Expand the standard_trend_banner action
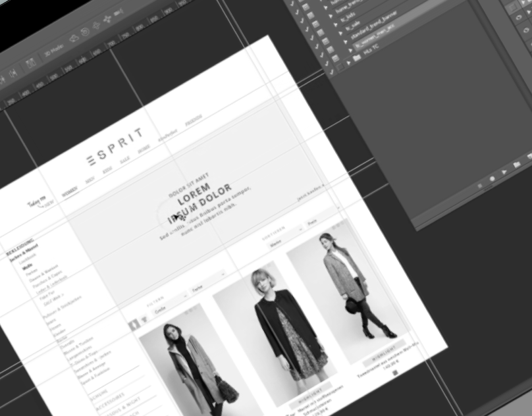 tap(346, 41)
